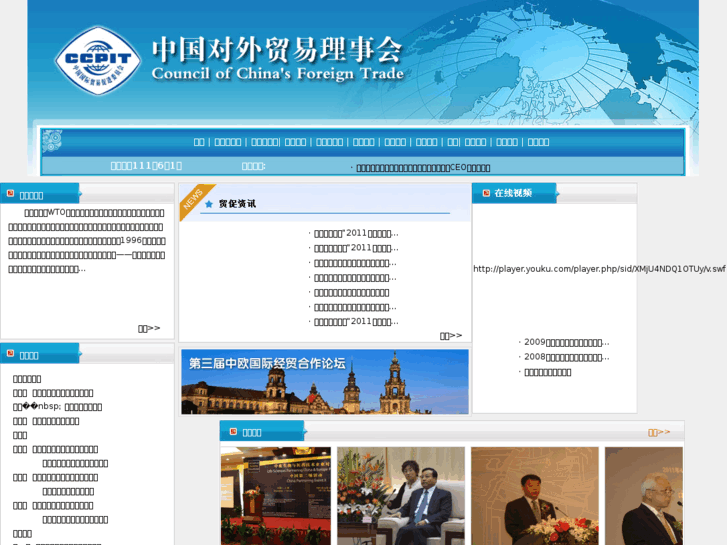
Task: Click the introduction paragraph mentioning WTO
Action: pos(87,241)
